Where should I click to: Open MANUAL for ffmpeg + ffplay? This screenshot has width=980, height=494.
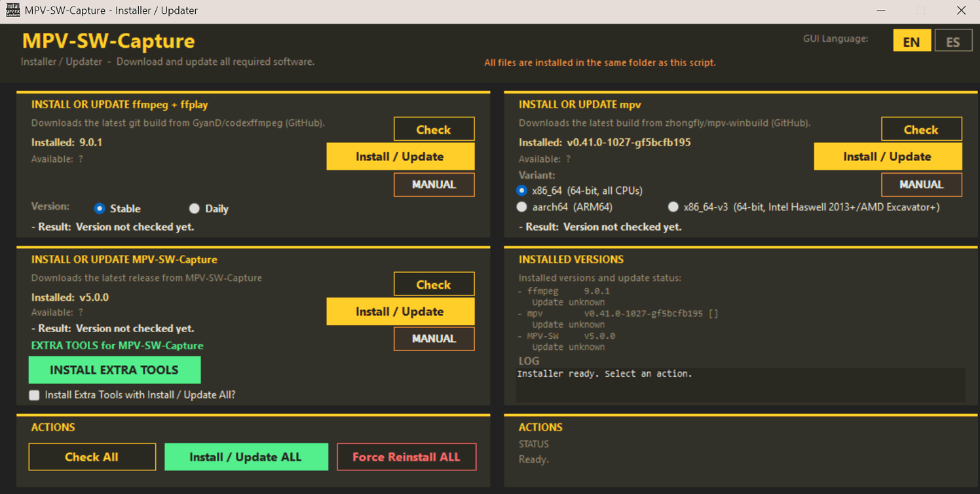[434, 185]
